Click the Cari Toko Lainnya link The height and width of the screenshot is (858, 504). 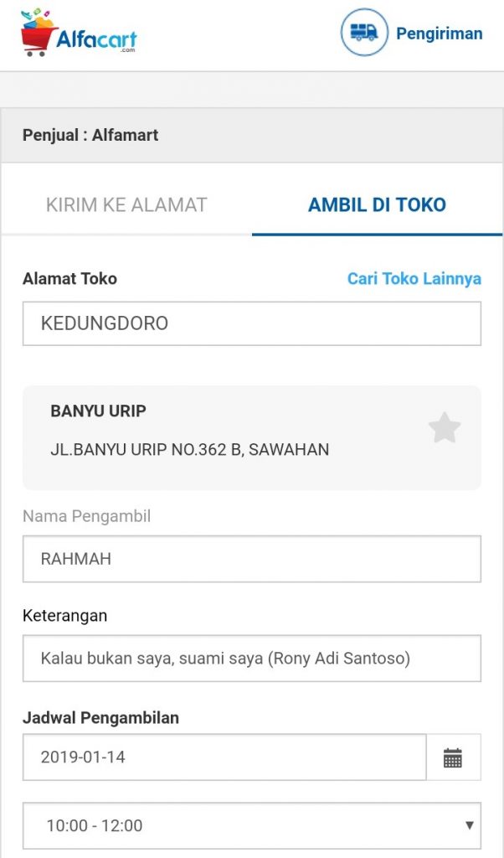click(x=414, y=279)
